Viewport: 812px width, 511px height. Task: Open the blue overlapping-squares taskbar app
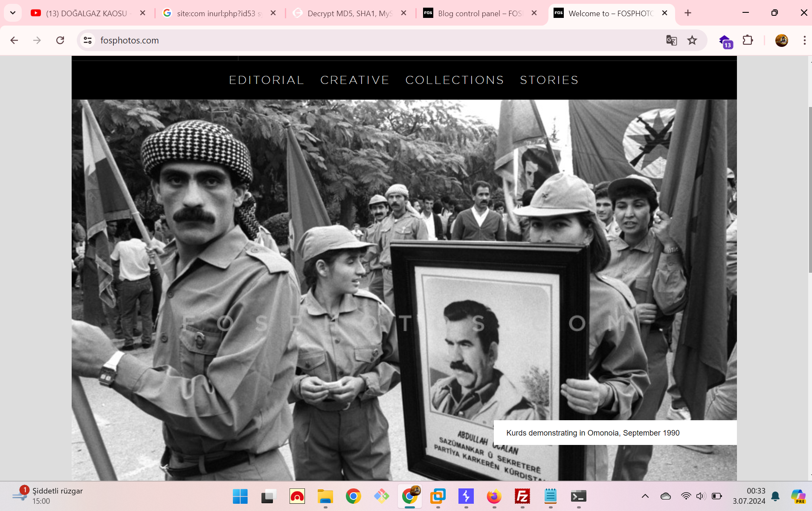[x=438, y=496]
